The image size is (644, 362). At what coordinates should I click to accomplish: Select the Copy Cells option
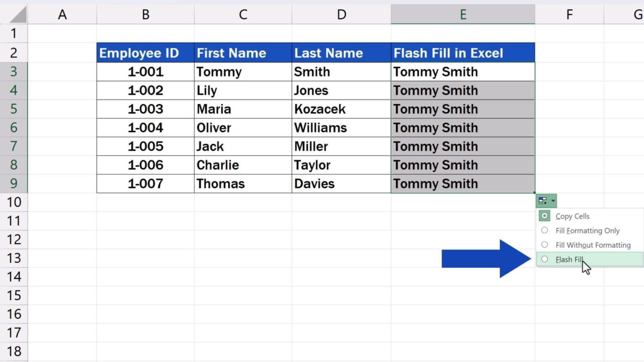[572, 216]
